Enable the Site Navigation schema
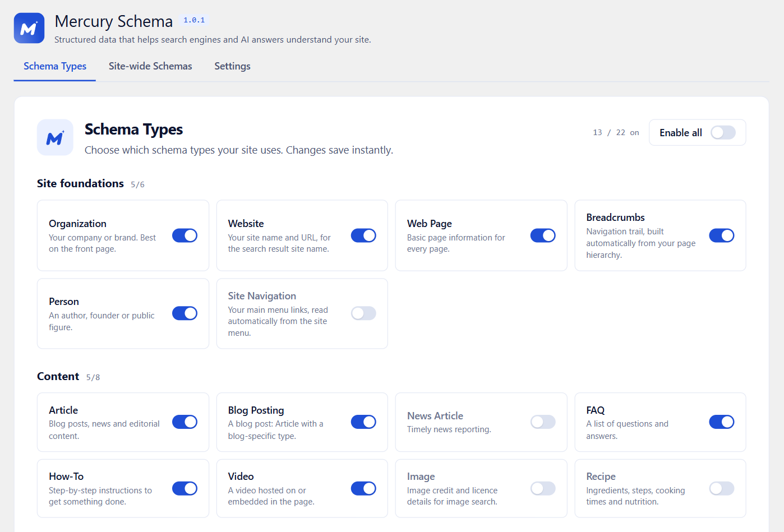 (x=363, y=313)
